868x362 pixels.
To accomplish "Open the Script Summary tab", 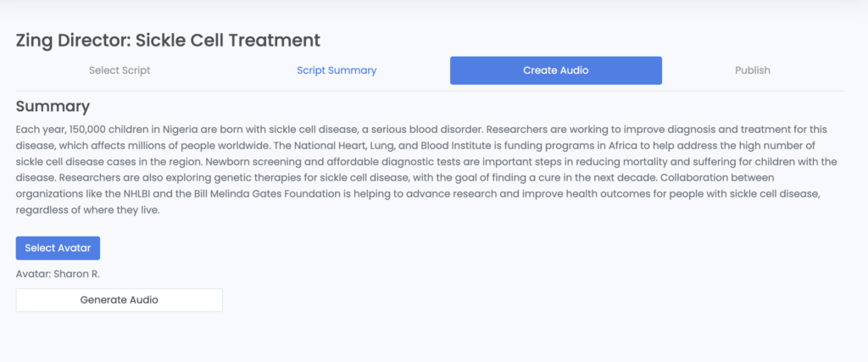I will pyautogui.click(x=337, y=70).
